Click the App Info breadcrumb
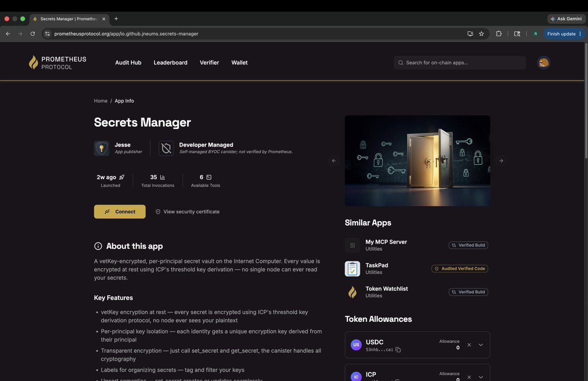The height and width of the screenshot is (381, 588). (124, 101)
